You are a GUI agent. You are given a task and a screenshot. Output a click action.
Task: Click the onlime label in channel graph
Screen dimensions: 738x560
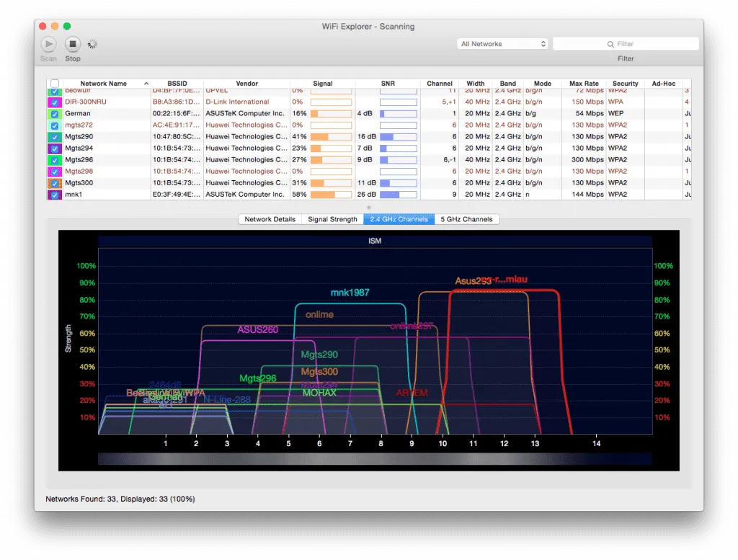[x=319, y=314]
